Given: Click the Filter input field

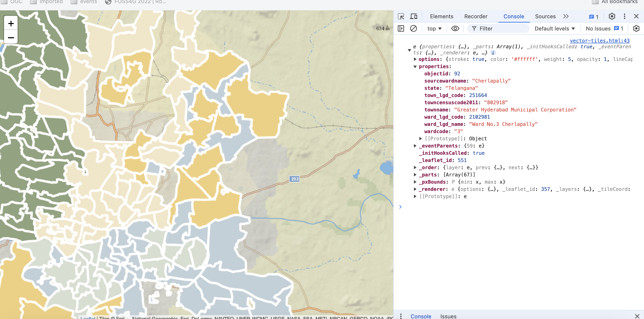Looking at the screenshot, I should 502,28.
